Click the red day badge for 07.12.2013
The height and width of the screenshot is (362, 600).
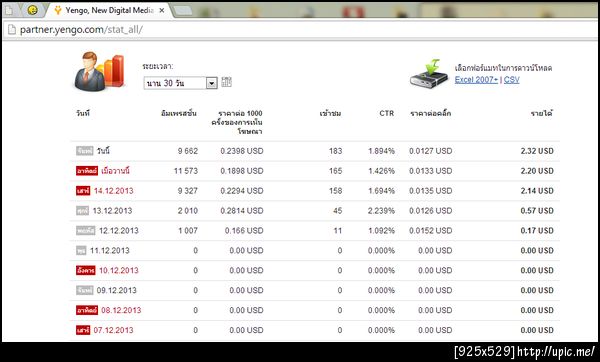click(83, 330)
